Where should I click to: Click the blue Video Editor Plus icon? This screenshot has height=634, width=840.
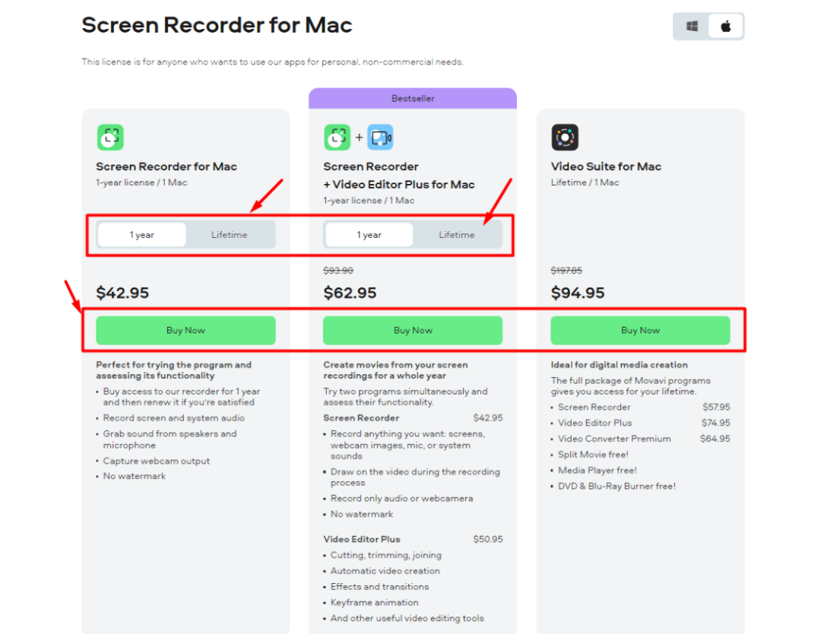coord(380,138)
